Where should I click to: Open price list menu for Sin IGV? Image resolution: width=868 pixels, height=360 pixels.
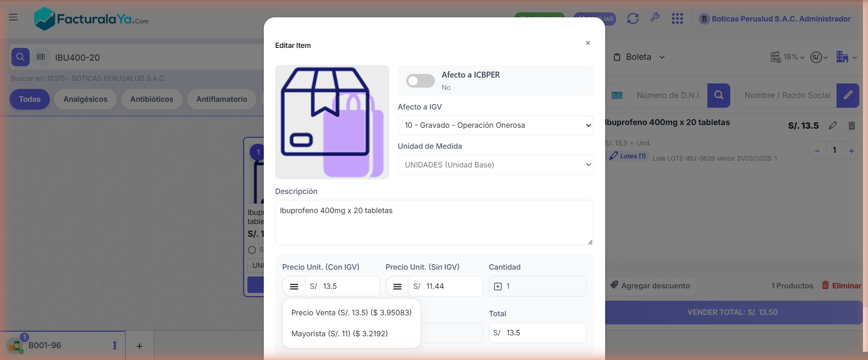pyautogui.click(x=397, y=287)
